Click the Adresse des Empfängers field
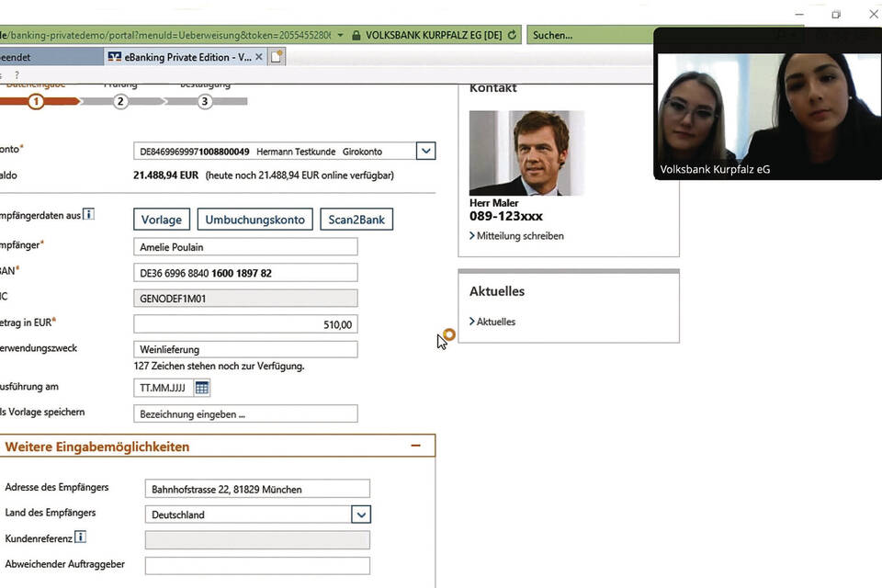This screenshot has height=588, width=882. (x=257, y=489)
